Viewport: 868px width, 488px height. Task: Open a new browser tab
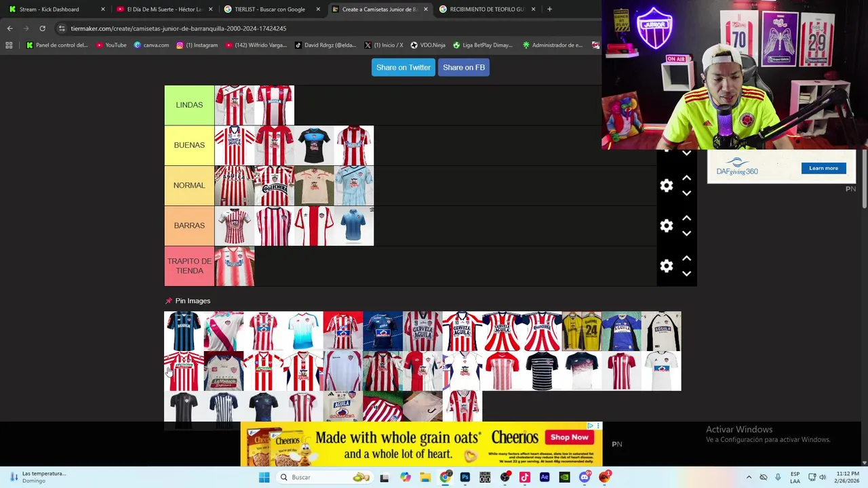click(549, 9)
